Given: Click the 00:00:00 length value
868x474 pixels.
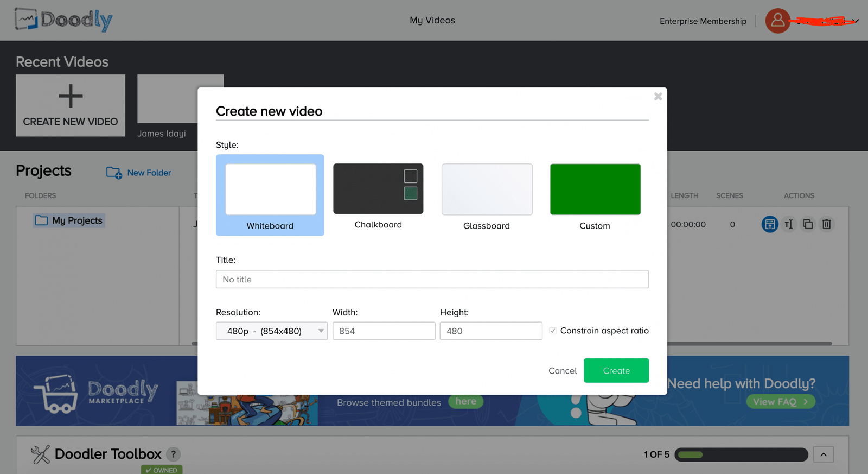Looking at the screenshot, I should tap(688, 224).
